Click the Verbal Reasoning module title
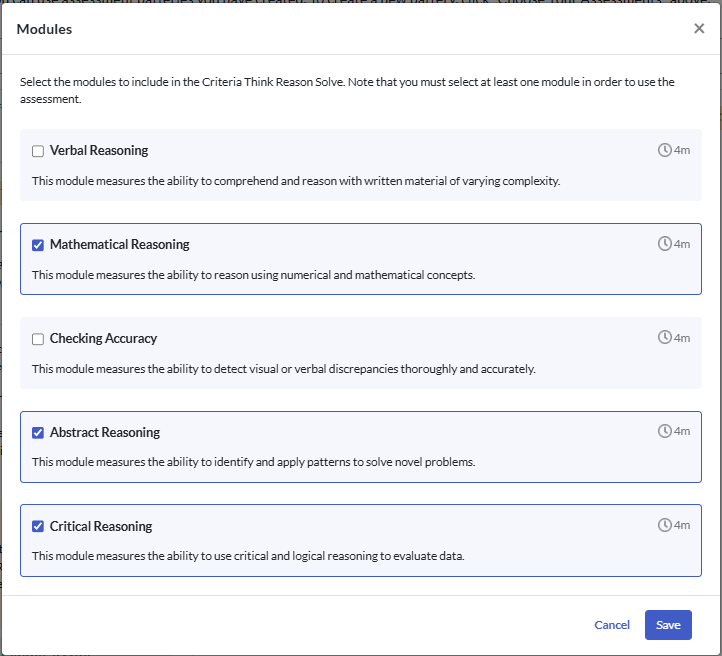 [x=99, y=151]
